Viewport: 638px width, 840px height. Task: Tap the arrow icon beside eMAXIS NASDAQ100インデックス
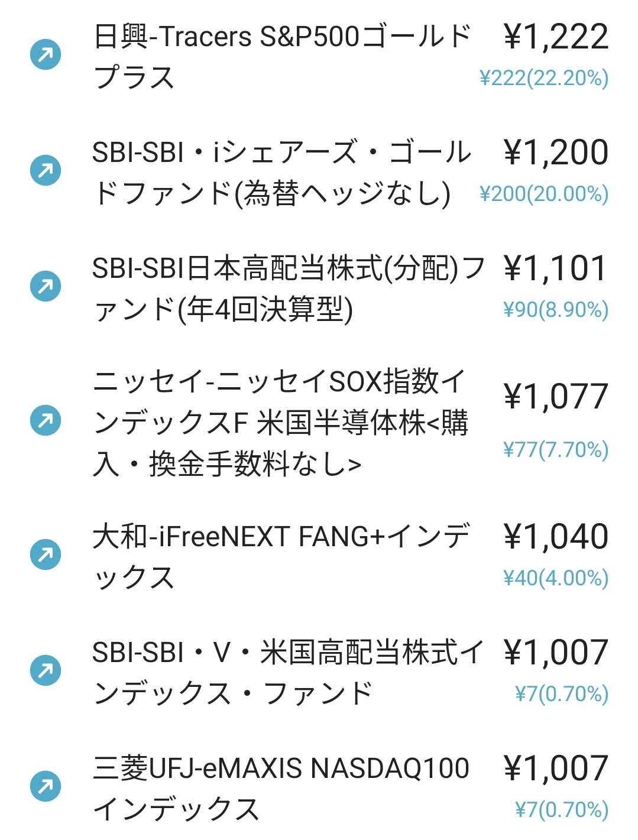coord(46,787)
